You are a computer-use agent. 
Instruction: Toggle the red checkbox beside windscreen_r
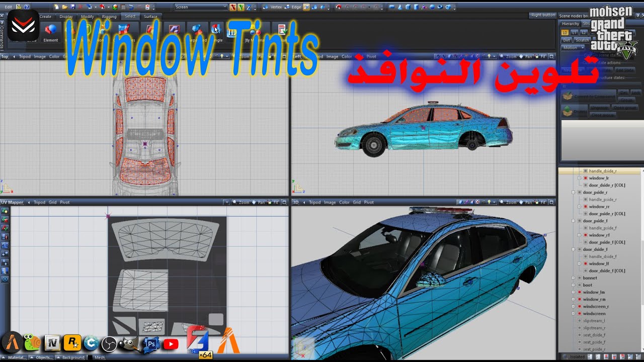[580, 306]
